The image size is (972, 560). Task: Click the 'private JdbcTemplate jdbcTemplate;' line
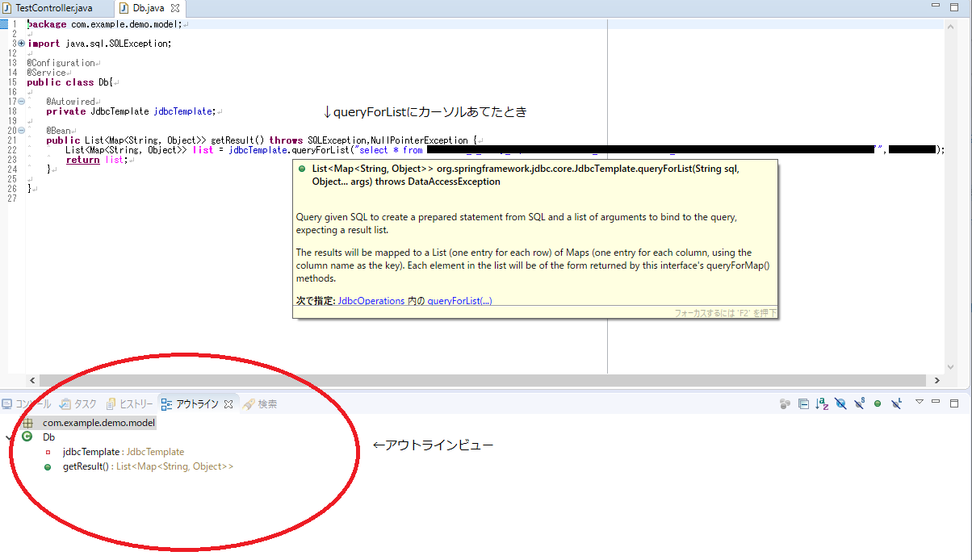coord(130,111)
